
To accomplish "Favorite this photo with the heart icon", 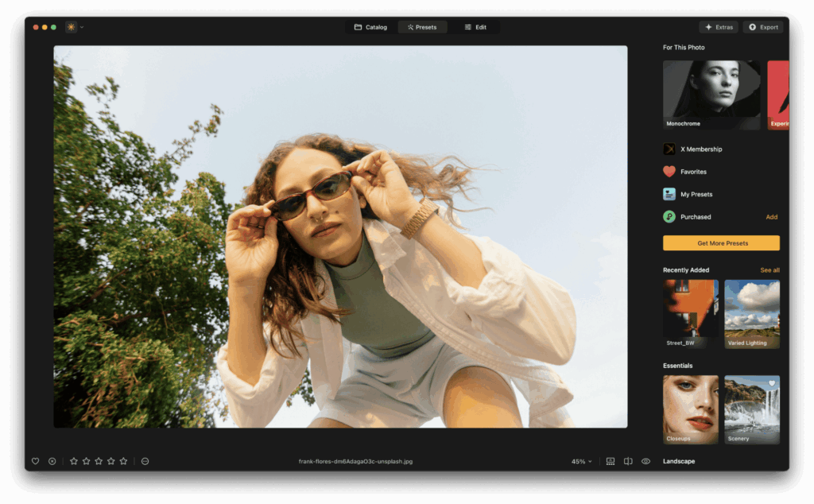I will [x=35, y=461].
